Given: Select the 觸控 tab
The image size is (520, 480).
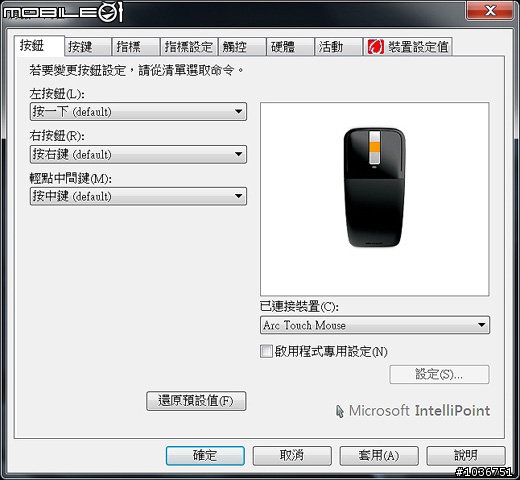Looking at the screenshot, I should coord(242,47).
